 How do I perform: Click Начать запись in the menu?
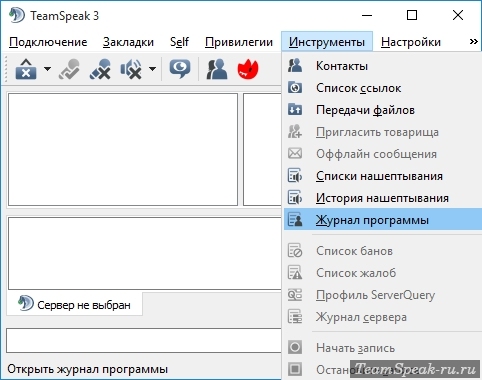(383, 348)
